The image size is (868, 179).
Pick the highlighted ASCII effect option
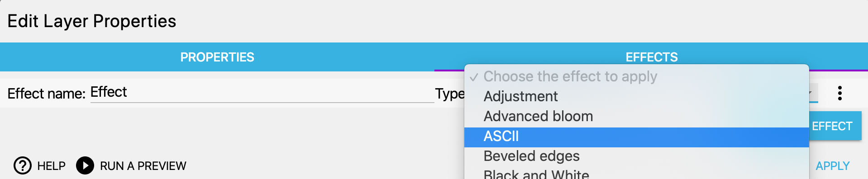[637, 137]
